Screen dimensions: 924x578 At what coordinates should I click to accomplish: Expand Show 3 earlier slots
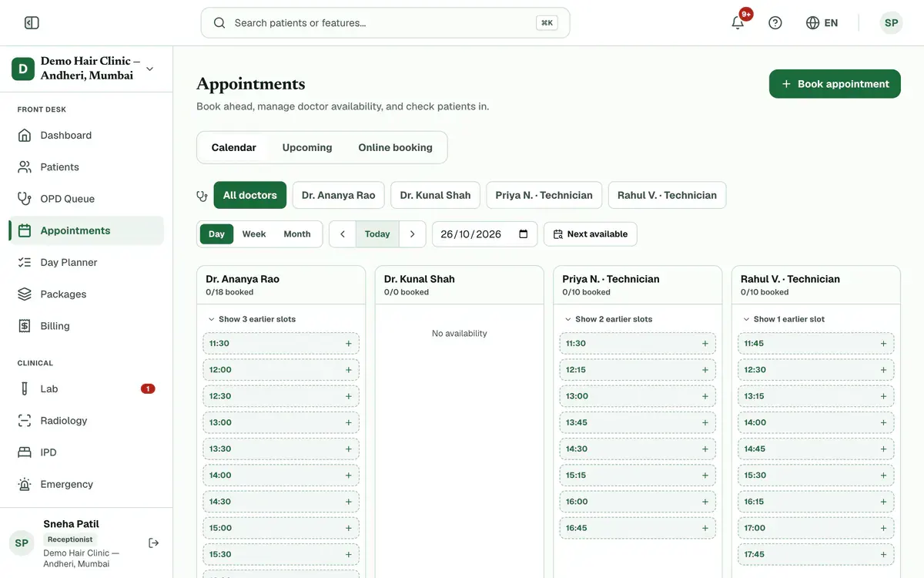click(252, 319)
